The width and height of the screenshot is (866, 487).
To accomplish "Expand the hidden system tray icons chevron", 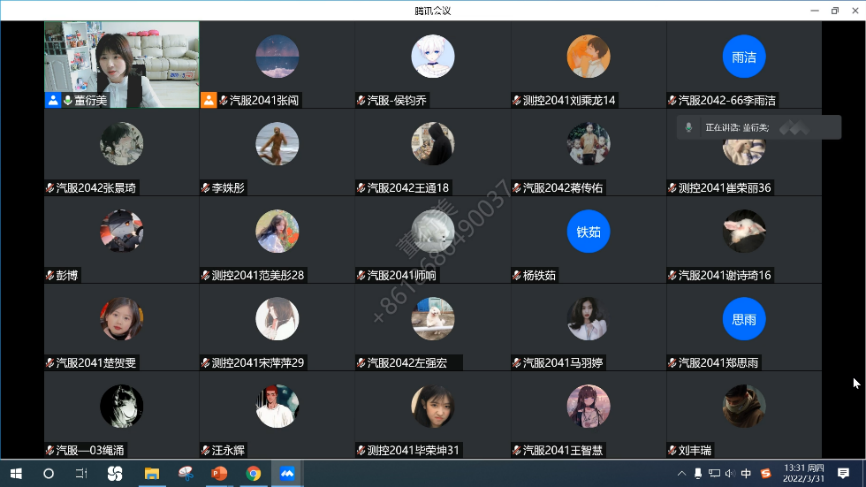I will (681, 473).
